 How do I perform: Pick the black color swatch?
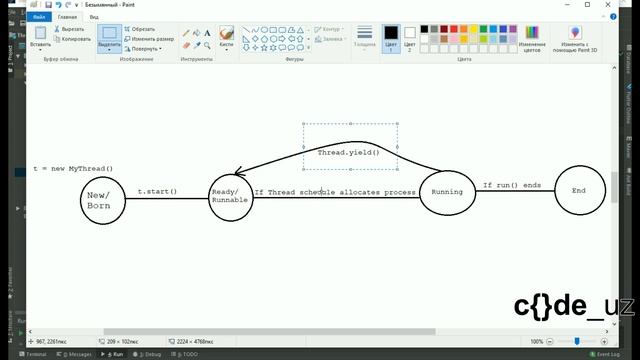point(424,29)
